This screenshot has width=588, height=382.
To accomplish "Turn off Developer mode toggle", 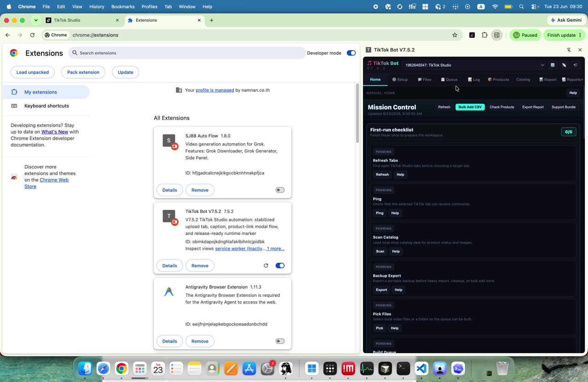I will click(351, 53).
